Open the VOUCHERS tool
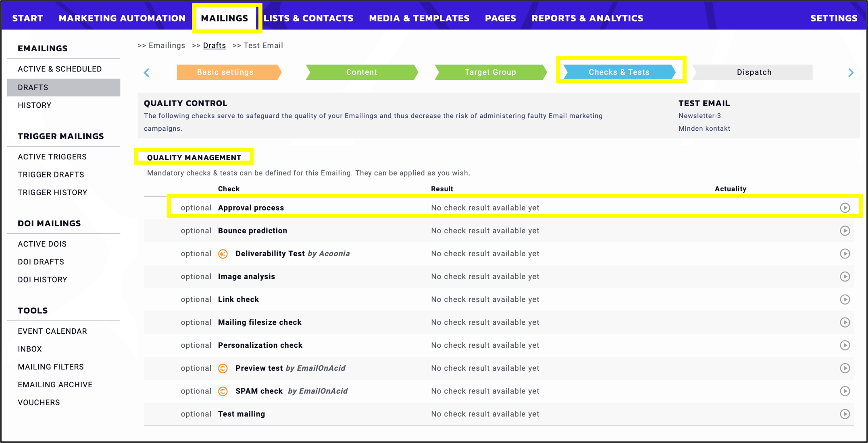Viewport: 868px width, 443px height. (39, 403)
